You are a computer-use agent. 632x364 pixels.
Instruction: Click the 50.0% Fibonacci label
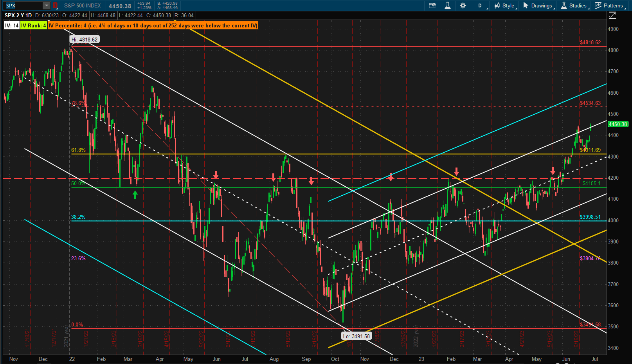78,183
